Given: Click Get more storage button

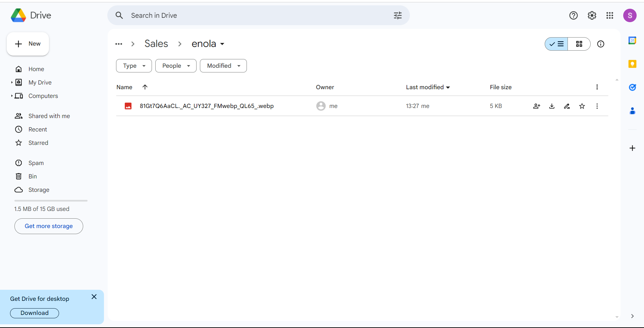Looking at the screenshot, I should [x=49, y=226].
